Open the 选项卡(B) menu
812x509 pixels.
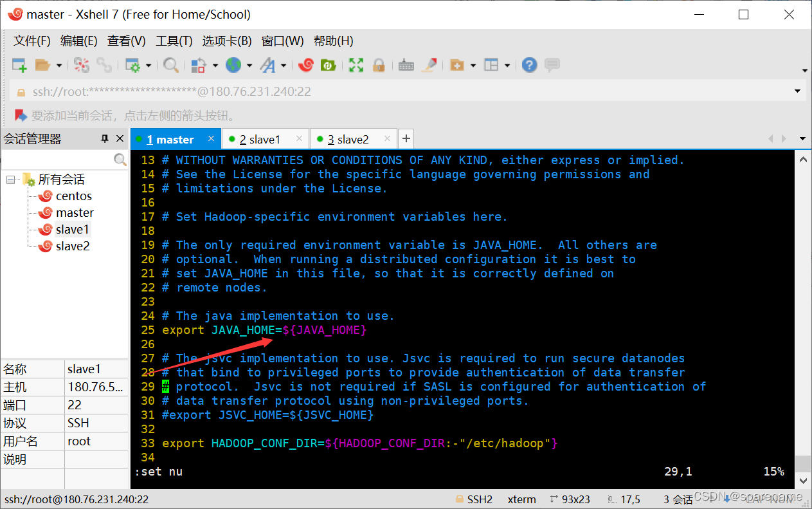coord(227,41)
